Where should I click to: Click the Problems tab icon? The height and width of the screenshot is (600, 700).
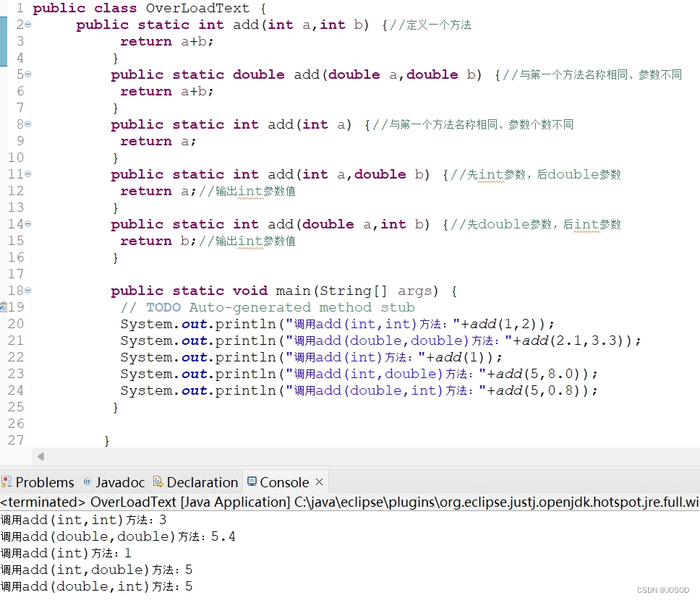pyautogui.click(x=7, y=481)
